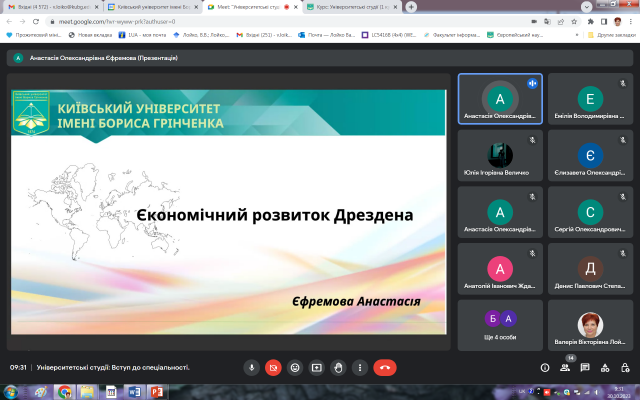The height and width of the screenshot is (400, 640).
Task: Show the participants list
Action: pyautogui.click(x=566, y=367)
